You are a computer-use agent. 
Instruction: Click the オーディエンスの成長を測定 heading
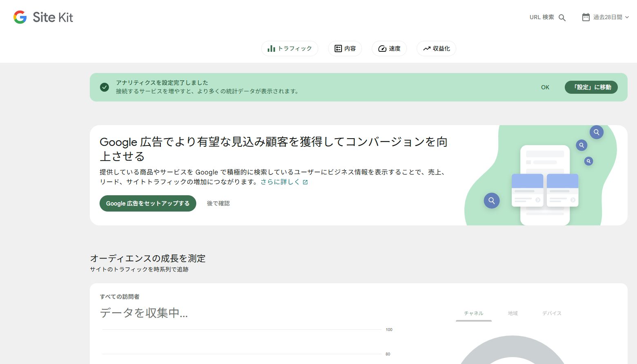click(148, 258)
